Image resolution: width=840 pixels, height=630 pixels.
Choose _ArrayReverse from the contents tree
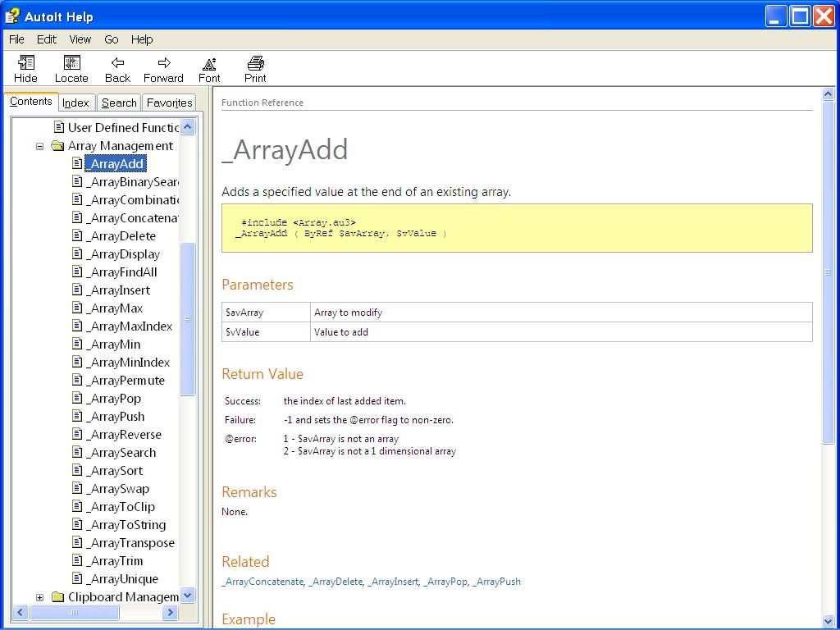point(124,435)
